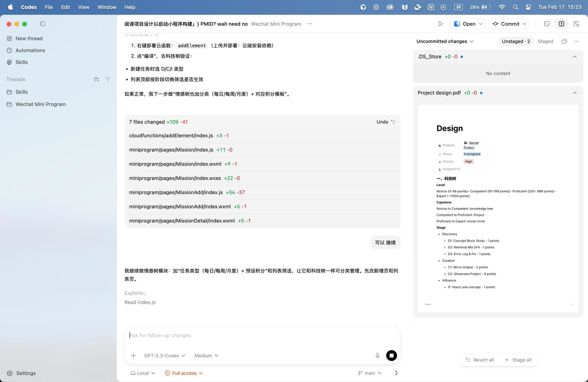This screenshot has width=588, height=382.
Task: Open Control Center in menu bar
Action: click(x=529, y=7)
